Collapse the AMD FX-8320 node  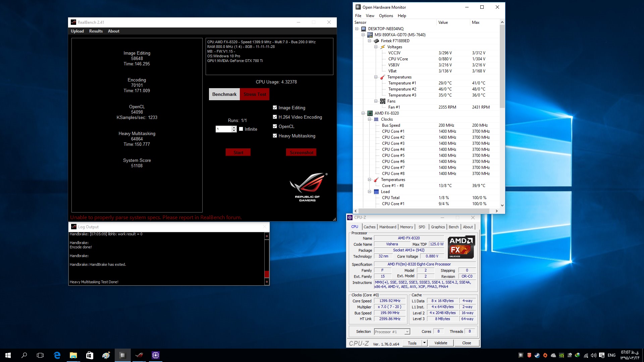pos(363,113)
